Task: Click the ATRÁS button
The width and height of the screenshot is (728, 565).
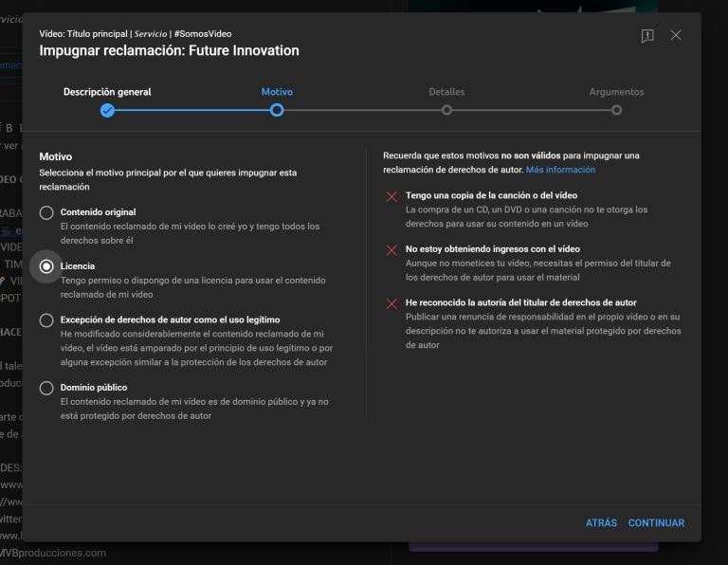Action: [x=601, y=523]
